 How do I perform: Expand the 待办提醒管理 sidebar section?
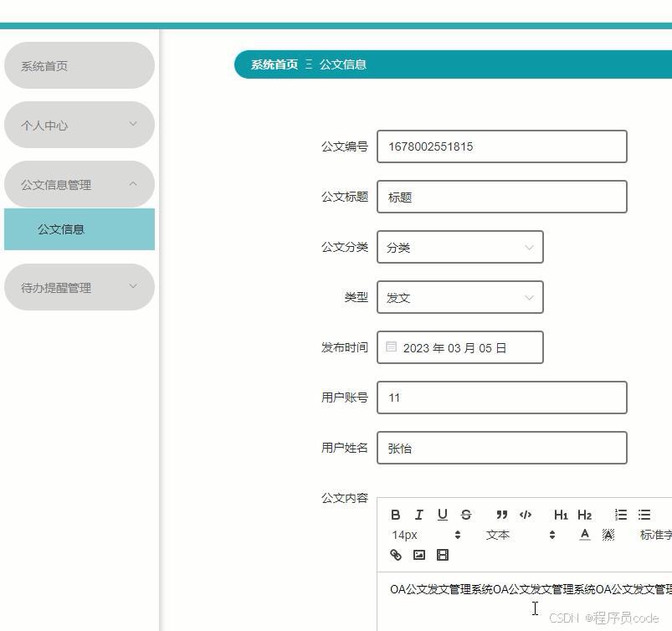79,287
